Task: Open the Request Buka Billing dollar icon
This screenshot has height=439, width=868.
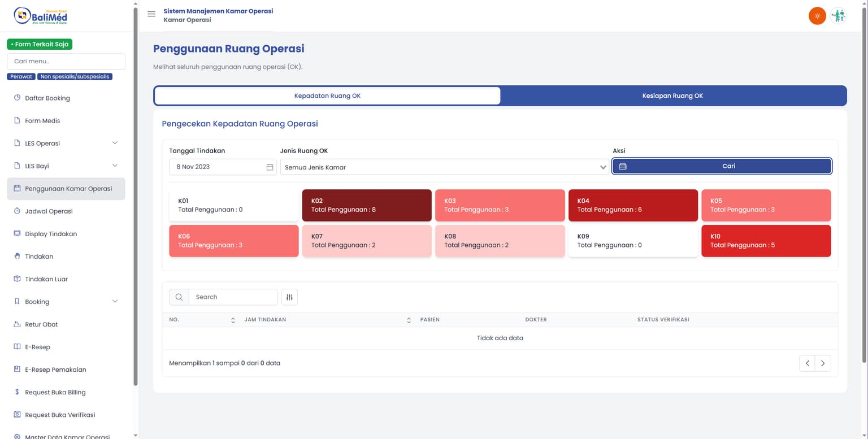Action: point(18,392)
